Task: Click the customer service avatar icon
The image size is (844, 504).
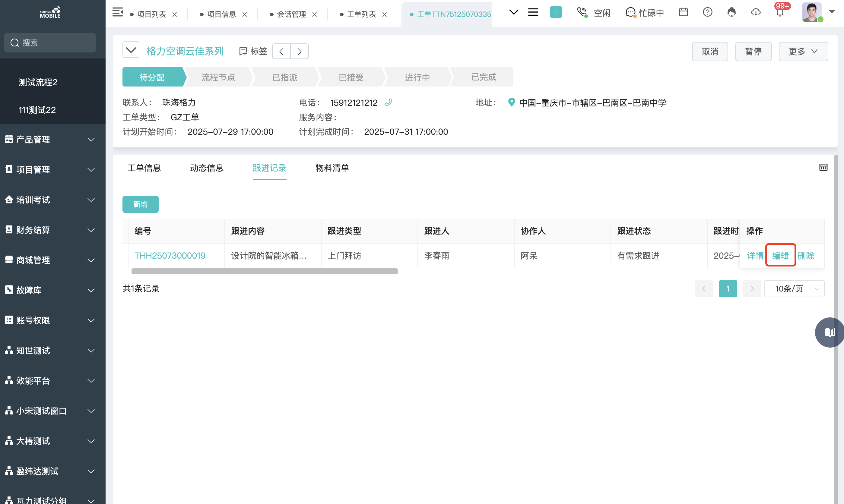Action: [731, 12]
